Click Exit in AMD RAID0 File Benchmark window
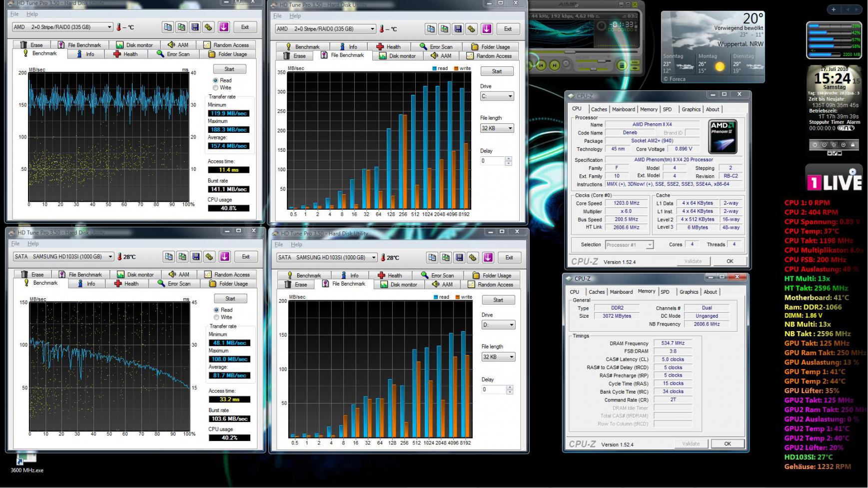This screenshot has height=488, width=868. 508,29
